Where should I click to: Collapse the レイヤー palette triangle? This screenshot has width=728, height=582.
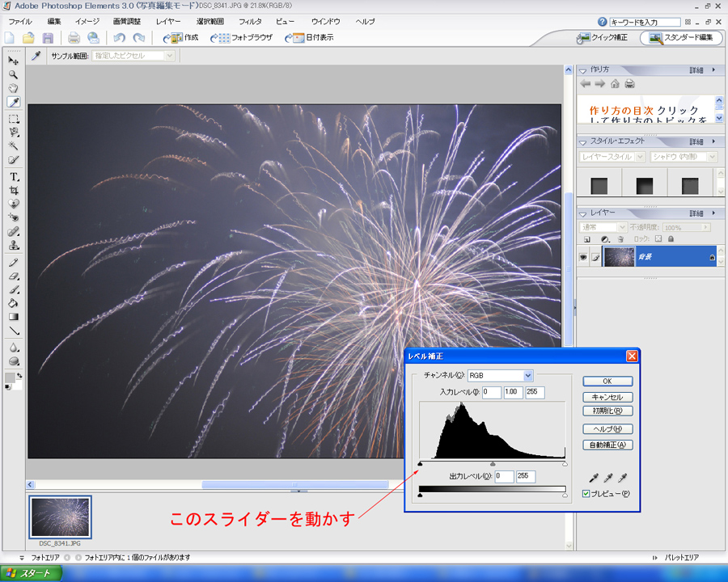click(x=584, y=213)
